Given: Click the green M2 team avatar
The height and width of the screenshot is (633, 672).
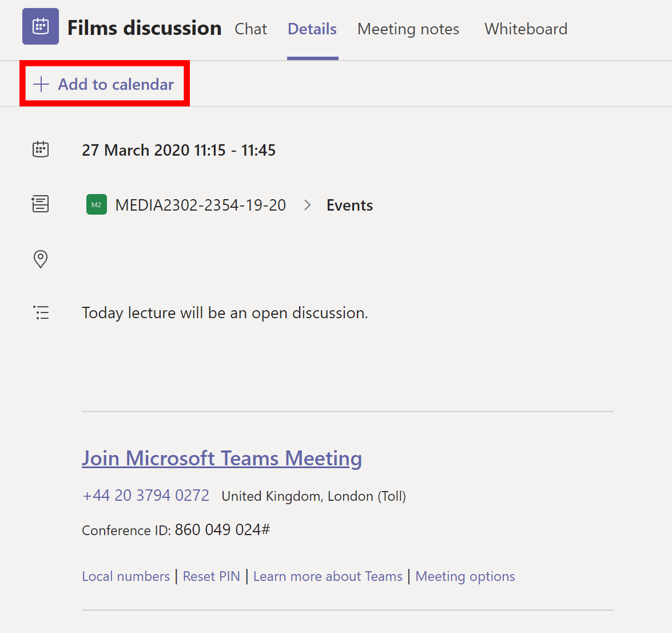Looking at the screenshot, I should [x=97, y=204].
